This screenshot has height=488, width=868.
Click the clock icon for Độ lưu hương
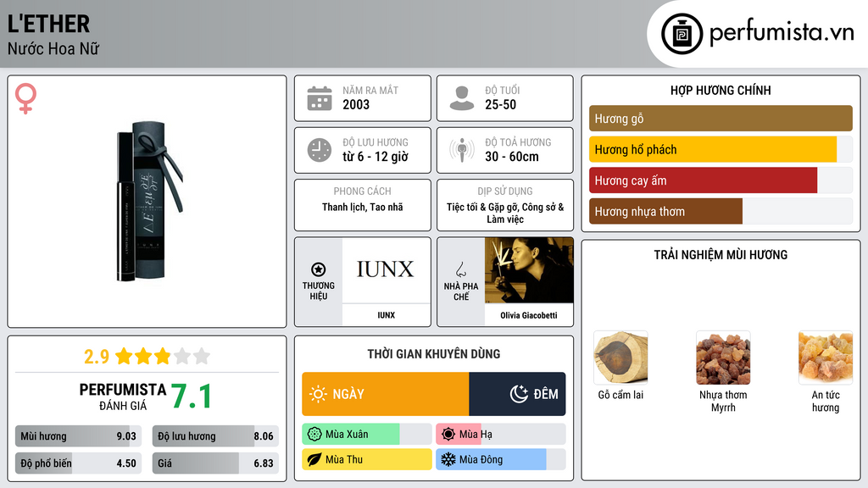tap(320, 150)
